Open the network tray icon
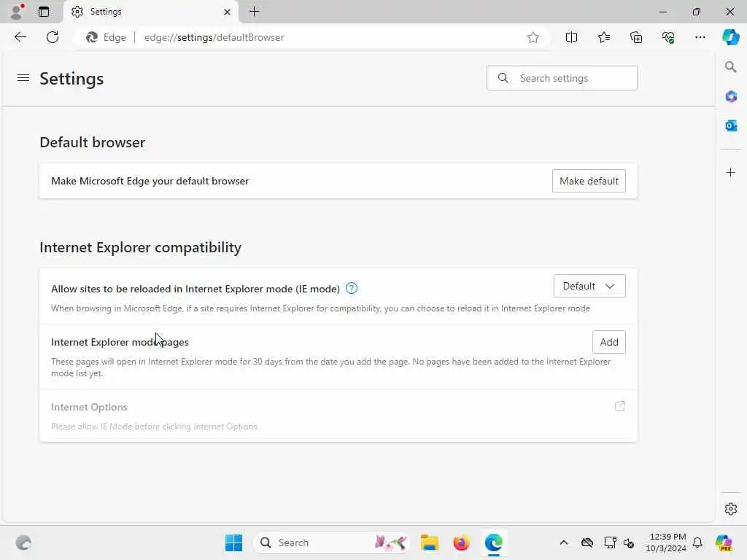The image size is (747, 560). pos(609,542)
